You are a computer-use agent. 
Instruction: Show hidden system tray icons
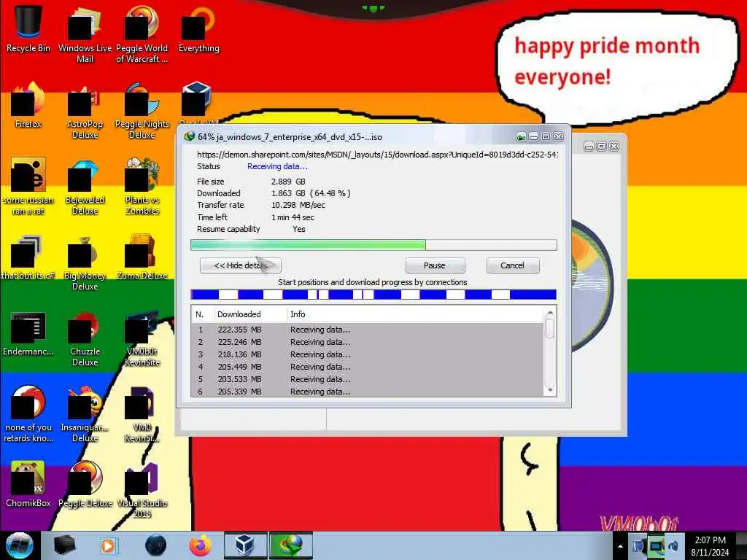(620, 546)
